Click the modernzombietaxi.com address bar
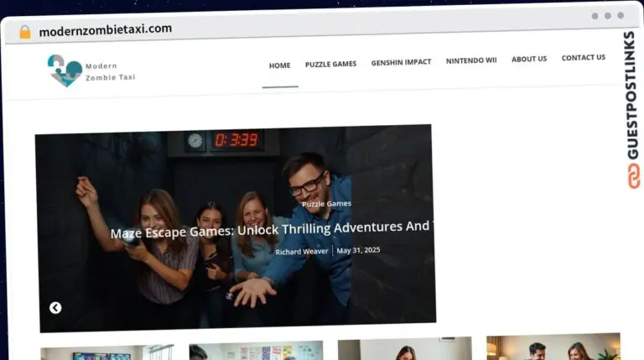Screen dimensions: 644x360 [x=106, y=29]
